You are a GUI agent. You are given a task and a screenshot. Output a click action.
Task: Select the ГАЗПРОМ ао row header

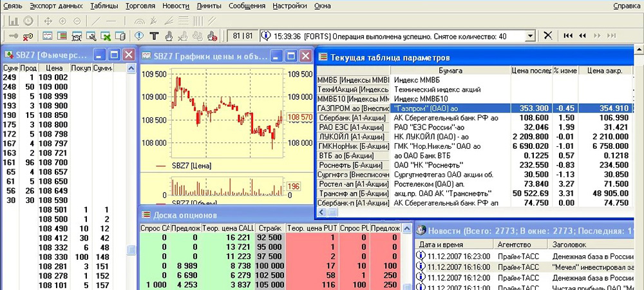[353, 108]
